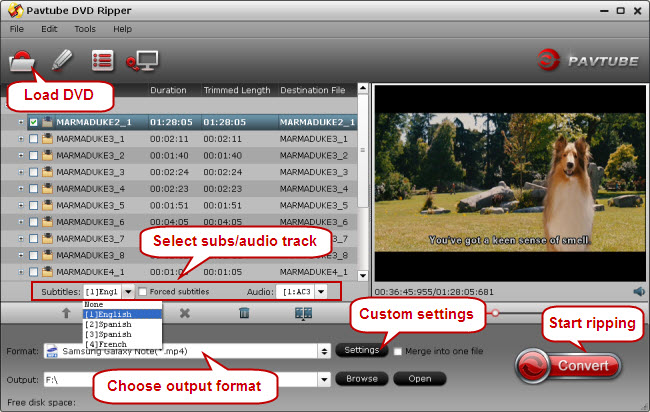Open the Load DVD disc-folder icon
650x412 pixels.
click(21, 61)
